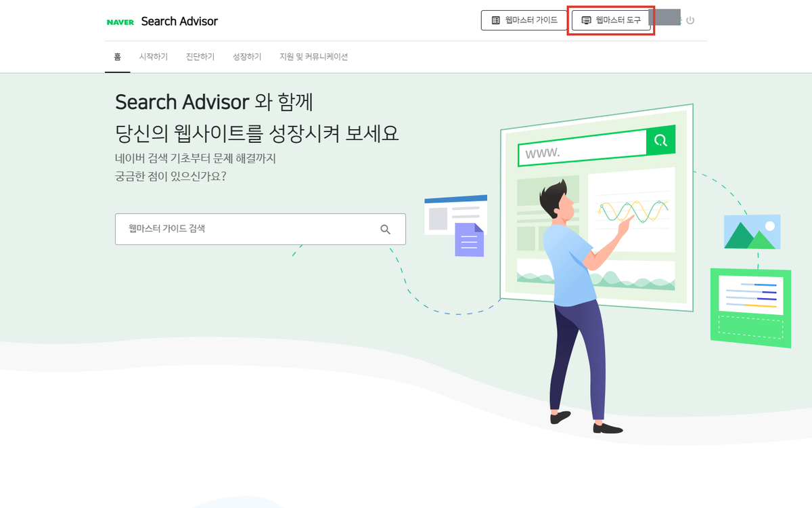Open the Search Advisor title link
This screenshot has width=812, height=508.
point(179,21)
